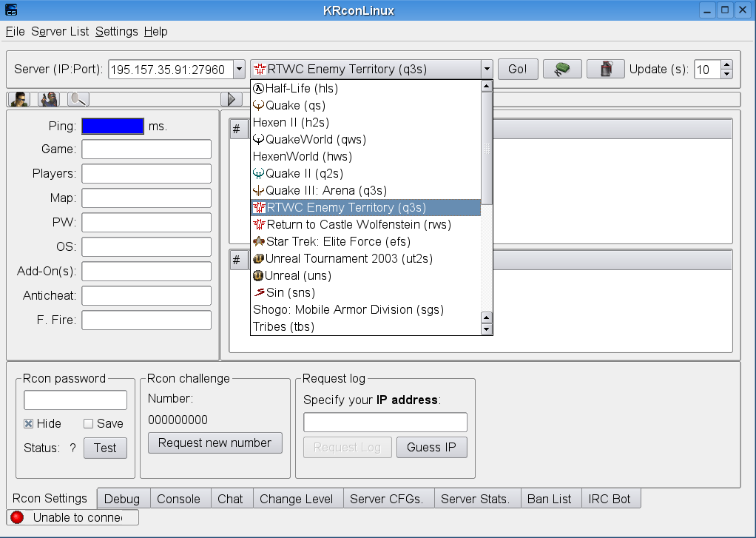
Task: Click the upper player table # column header
Action: click(238, 129)
